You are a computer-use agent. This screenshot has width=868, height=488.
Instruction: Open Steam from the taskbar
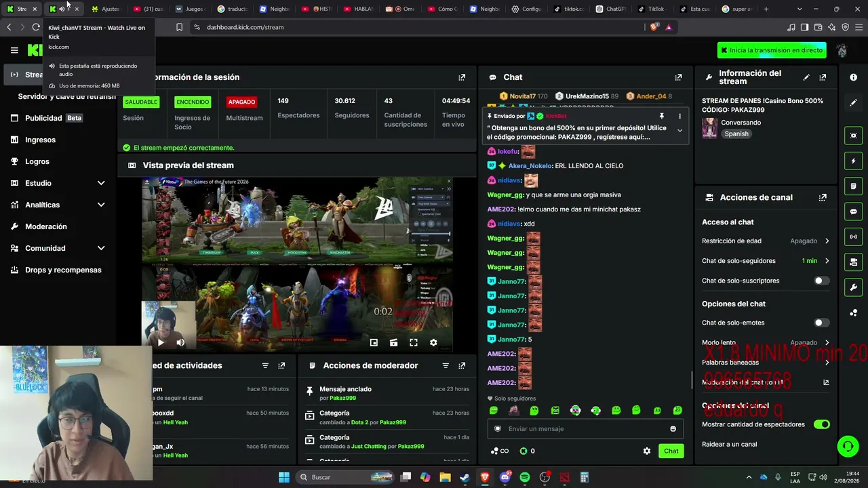(x=465, y=477)
